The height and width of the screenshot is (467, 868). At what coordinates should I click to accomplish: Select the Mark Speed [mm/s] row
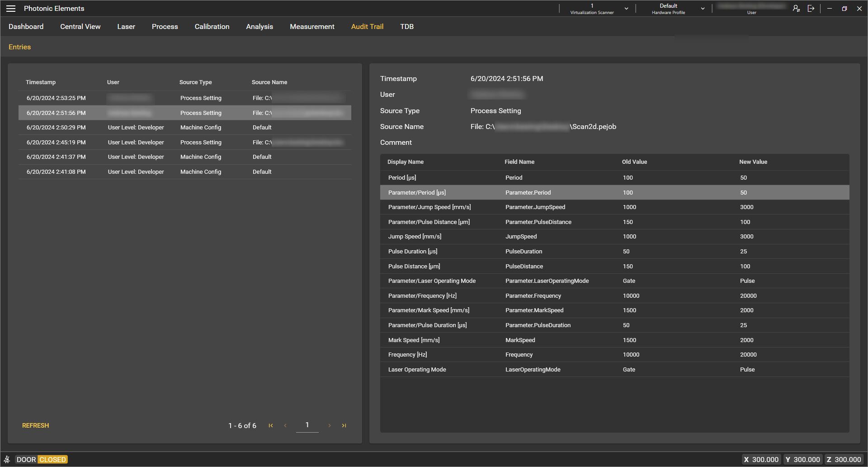[615, 340]
